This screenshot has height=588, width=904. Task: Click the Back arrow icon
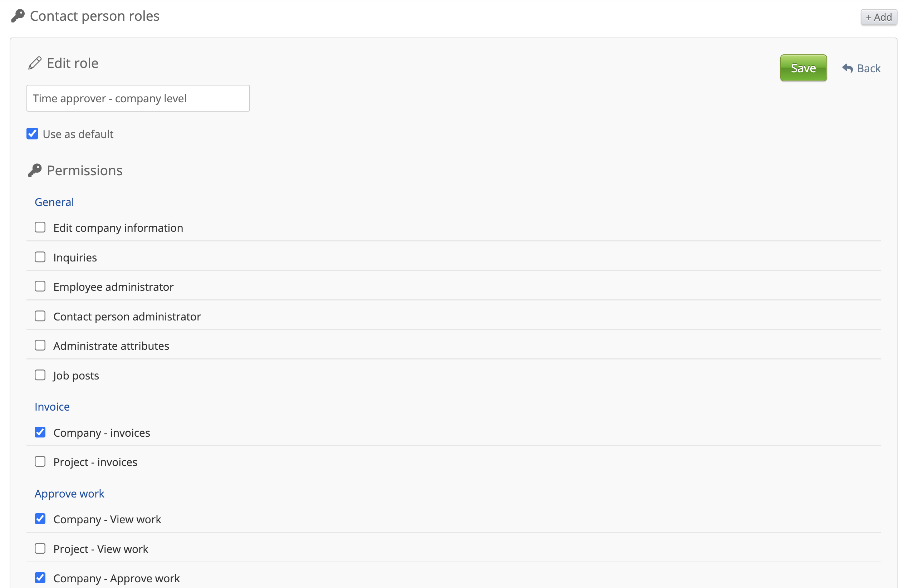click(847, 68)
